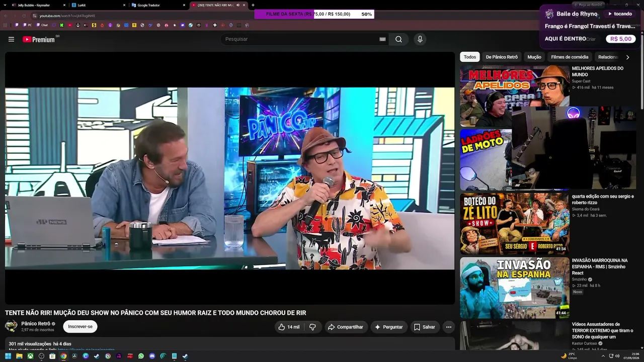Reload the current page

pyautogui.click(x=24, y=16)
